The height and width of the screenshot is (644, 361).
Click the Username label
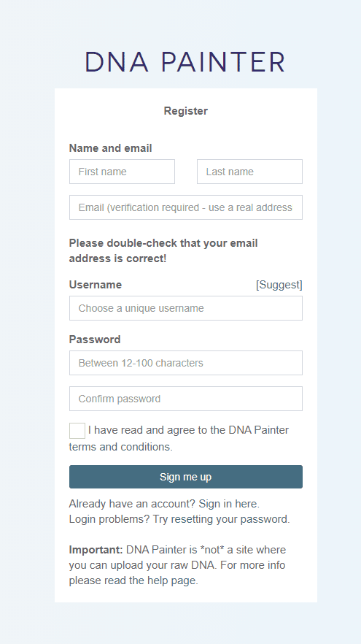[95, 285]
